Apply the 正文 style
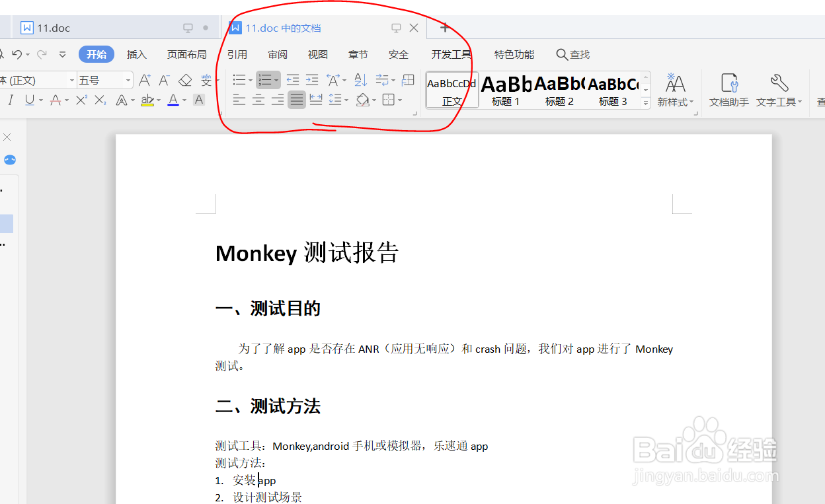 click(x=452, y=90)
